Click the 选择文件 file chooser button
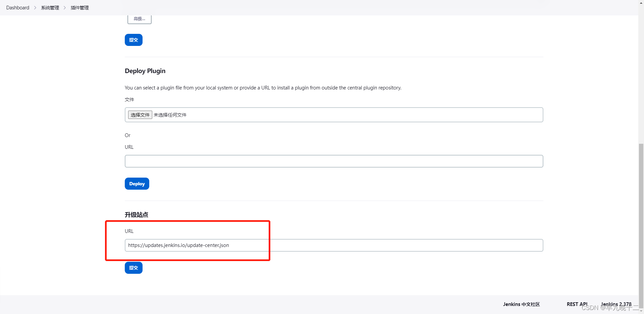 tap(140, 115)
